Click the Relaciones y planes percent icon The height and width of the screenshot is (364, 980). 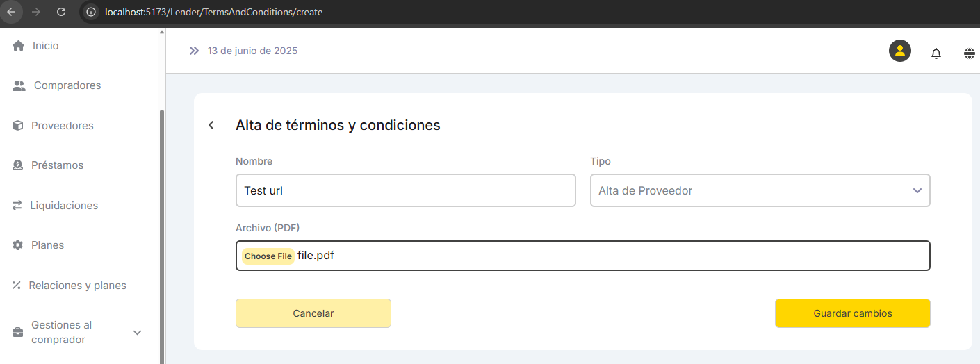17,286
